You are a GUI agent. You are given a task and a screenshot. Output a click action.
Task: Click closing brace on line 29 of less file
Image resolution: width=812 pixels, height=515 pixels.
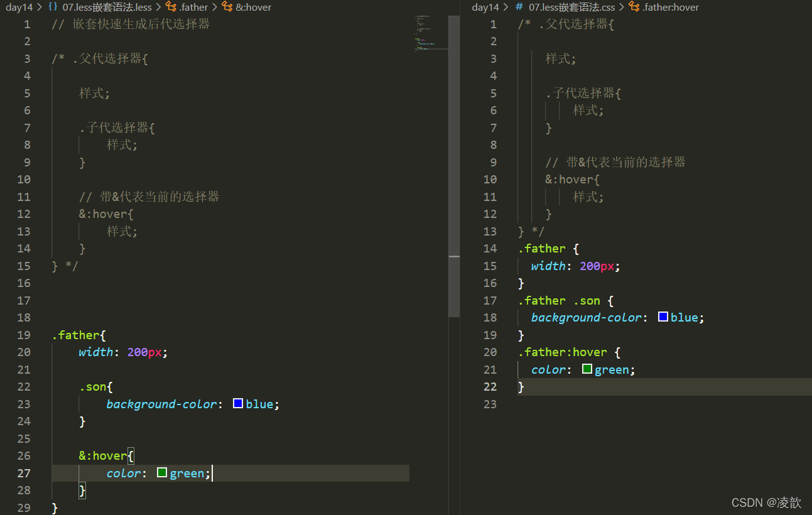pyautogui.click(x=55, y=507)
